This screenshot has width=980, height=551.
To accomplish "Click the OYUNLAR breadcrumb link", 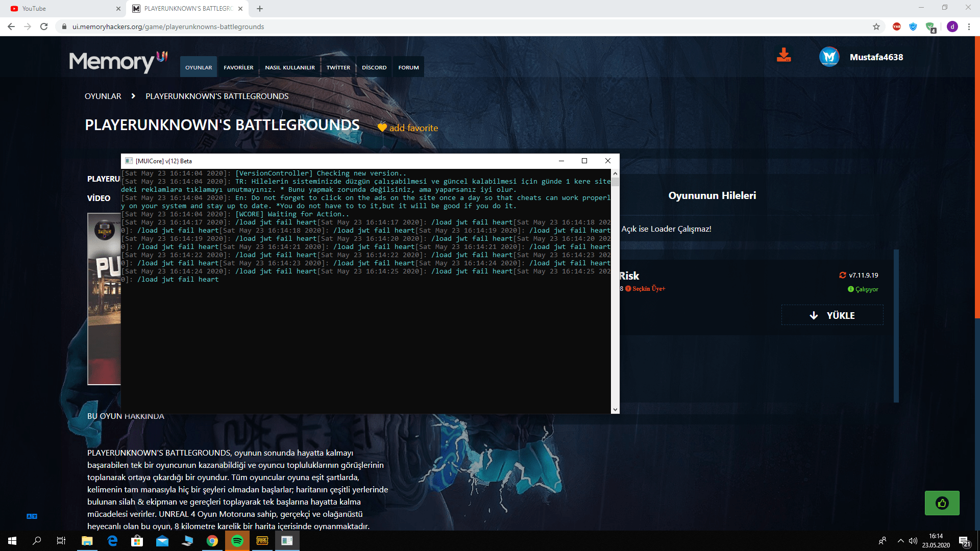I will click(103, 96).
